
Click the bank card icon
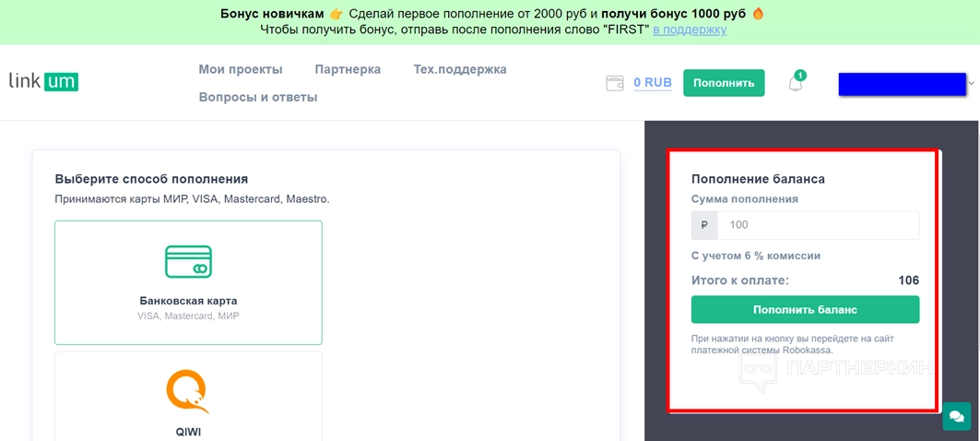tap(188, 261)
